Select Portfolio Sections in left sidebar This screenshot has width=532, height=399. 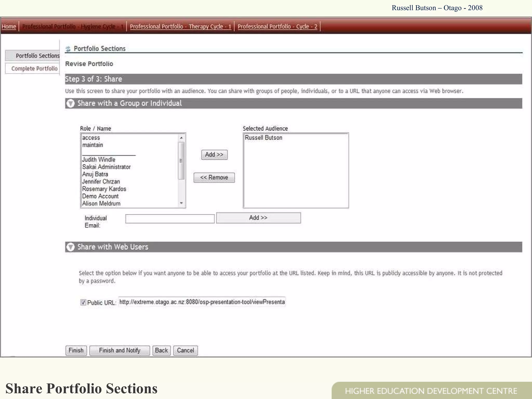33,56
